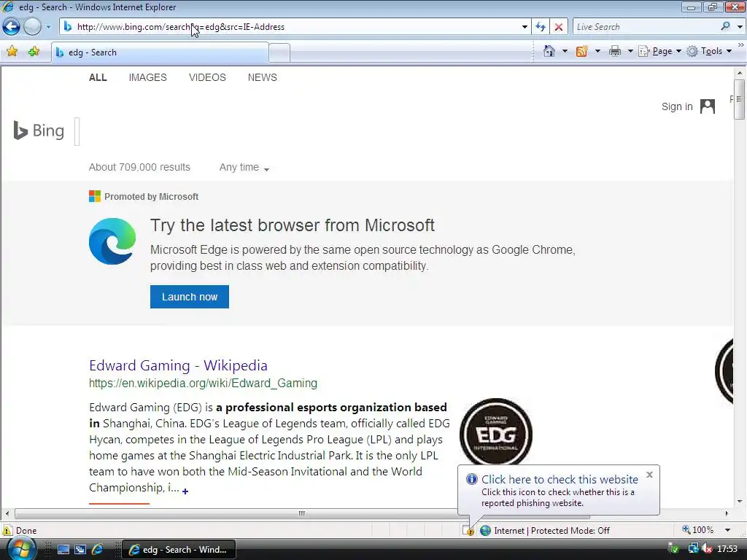This screenshot has width=747, height=560.
Task: Click the EDG International logo thumbnail
Action: point(496,432)
